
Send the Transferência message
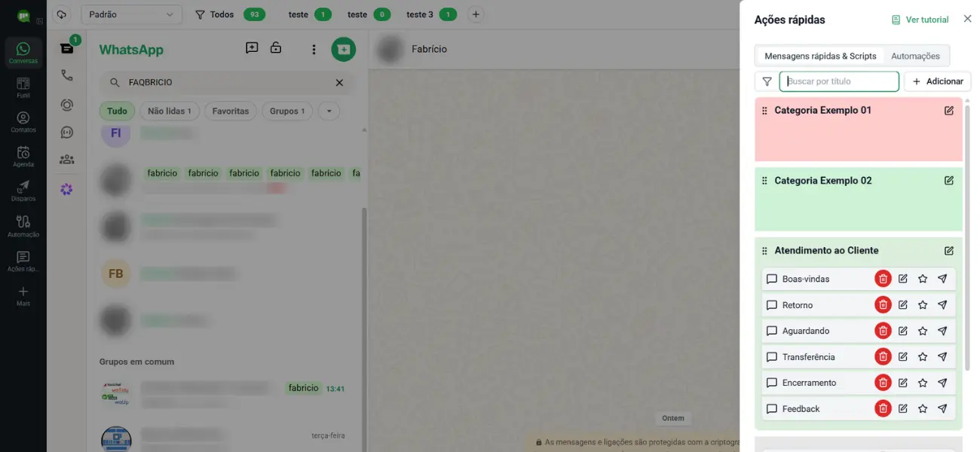click(942, 357)
